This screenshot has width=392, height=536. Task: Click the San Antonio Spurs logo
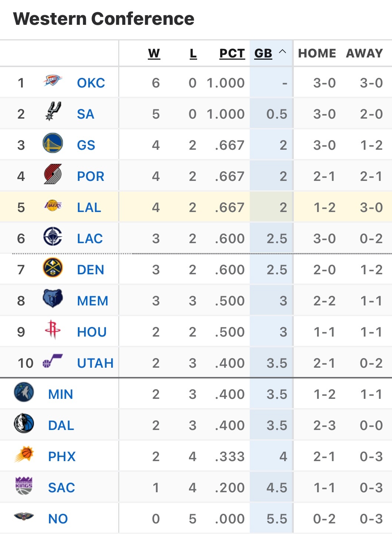(53, 111)
